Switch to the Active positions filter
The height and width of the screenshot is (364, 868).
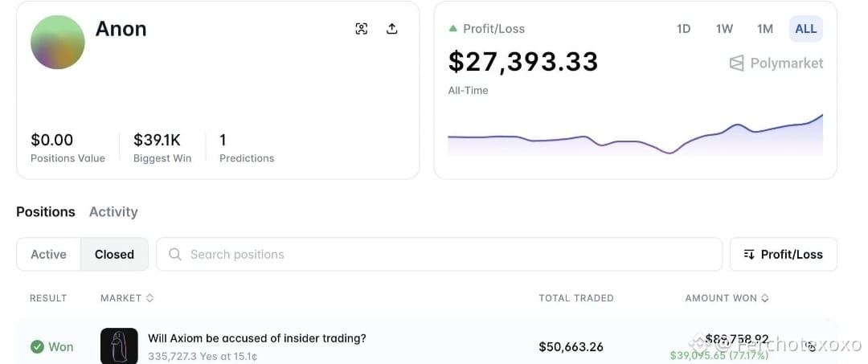[49, 255]
